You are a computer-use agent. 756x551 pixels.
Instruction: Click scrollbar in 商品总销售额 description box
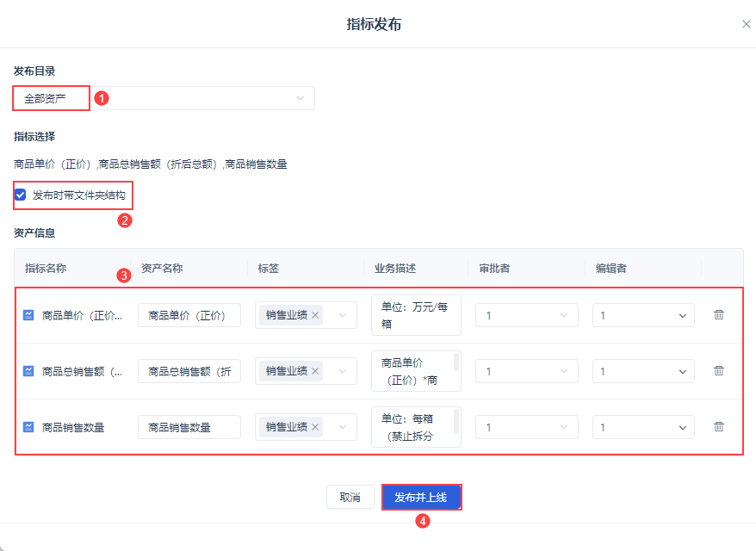click(x=456, y=362)
